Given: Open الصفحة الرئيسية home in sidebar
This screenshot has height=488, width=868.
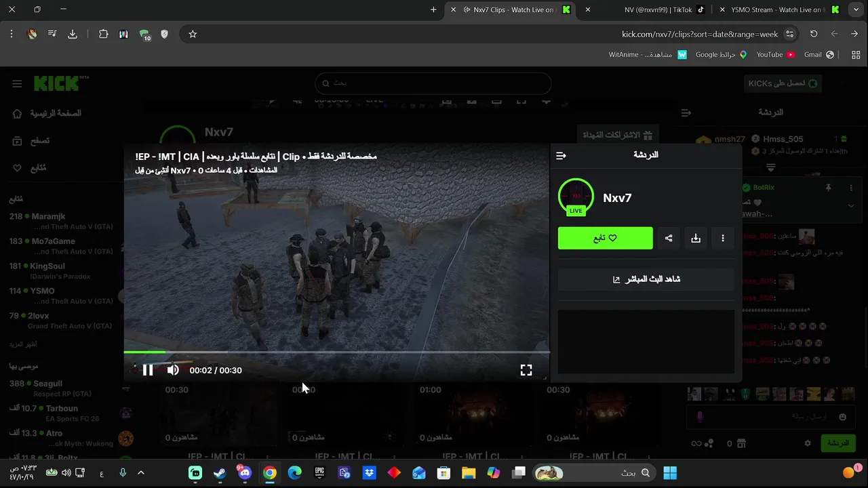Looking at the screenshot, I should (x=47, y=113).
